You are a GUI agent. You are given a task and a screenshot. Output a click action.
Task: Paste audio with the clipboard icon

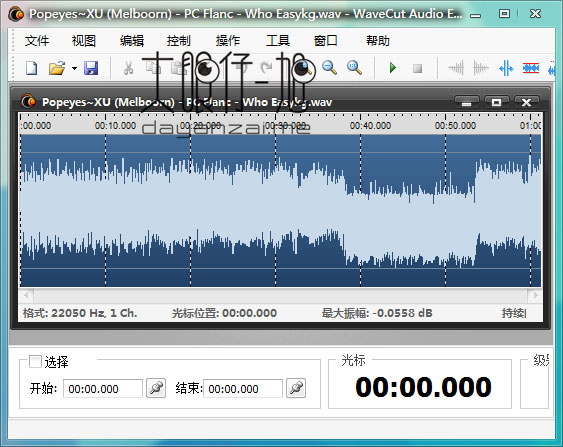[177, 68]
